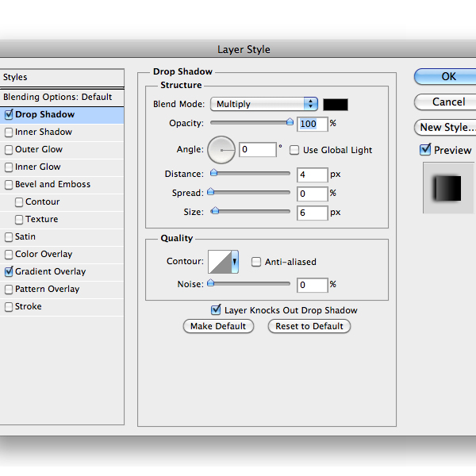Toggle the Preview checkbox
The height and width of the screenshot is (476, 476).
point(425,150)
